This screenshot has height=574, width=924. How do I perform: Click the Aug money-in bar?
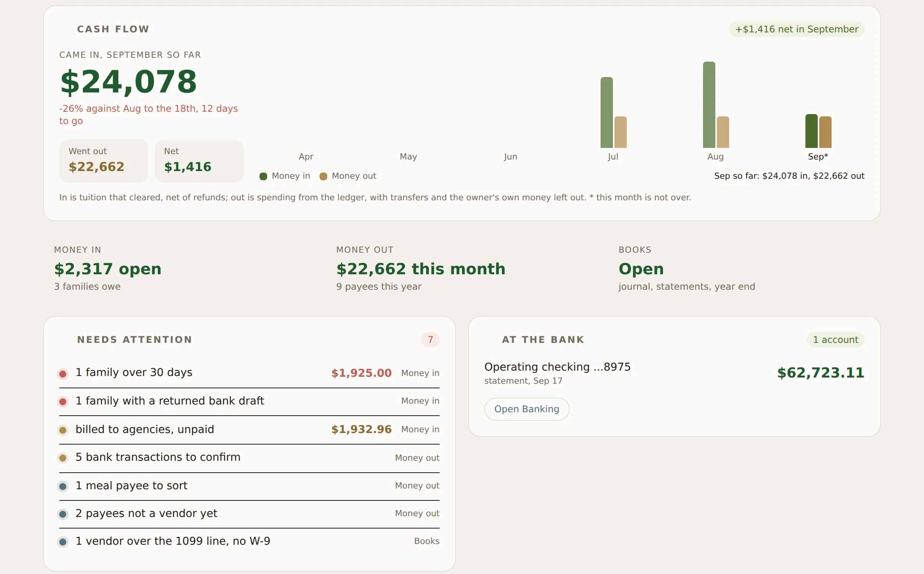[x=709, y=105]
